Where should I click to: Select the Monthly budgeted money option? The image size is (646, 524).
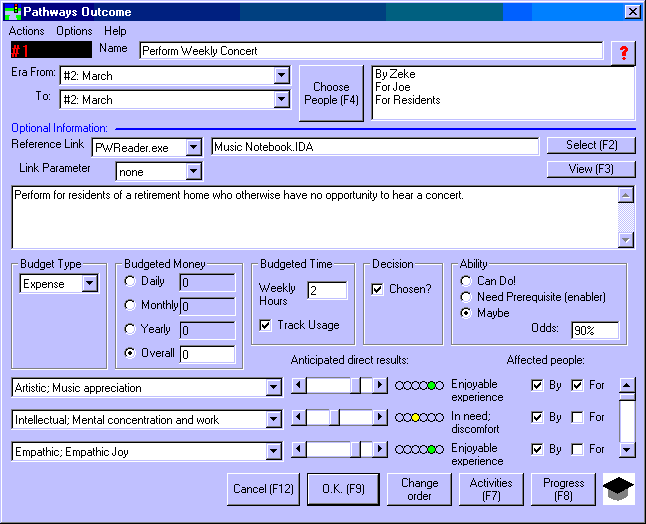(x=130, y=306)
